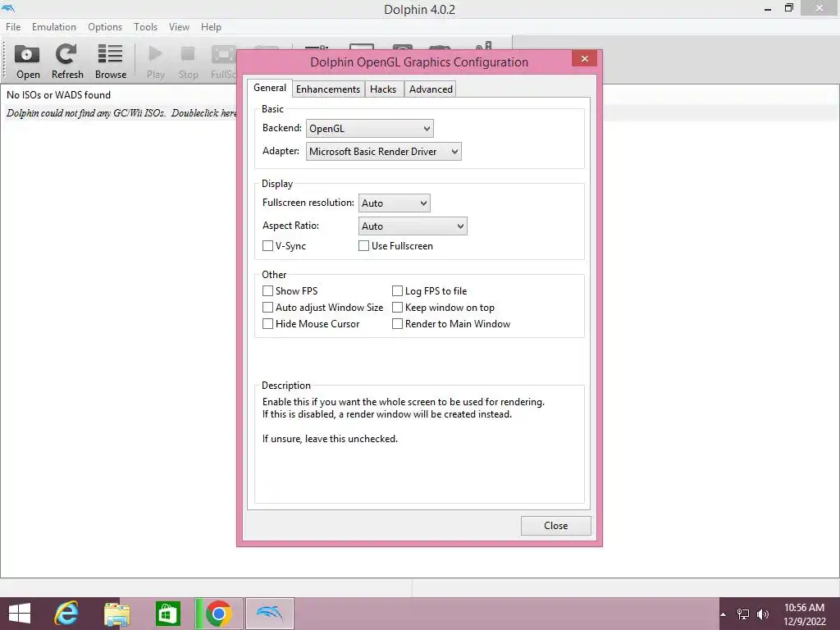Image resolution: width=840 pixels, height=630 pixels.
Task: Show hidden system tray icons
Action: (x=724, y=614)
